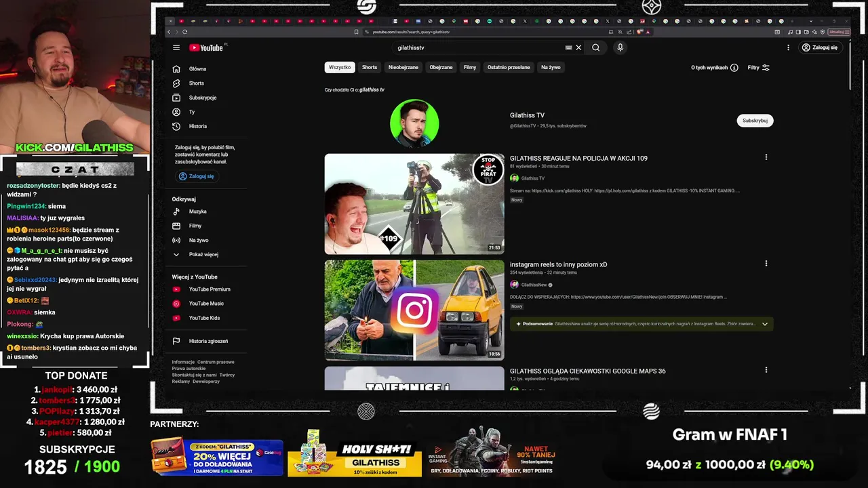Select the Nieobejrzane filter chip
Viewport: 868px width, 488px height.
click(403, 67)
